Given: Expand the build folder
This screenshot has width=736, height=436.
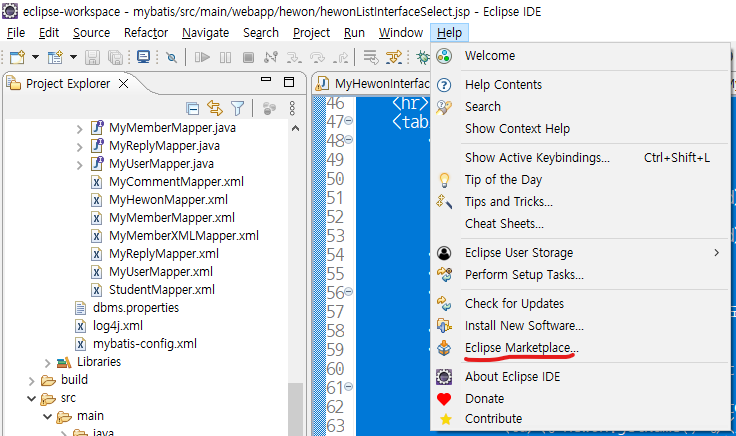Looking at the screenshot, I should (31, 381).
